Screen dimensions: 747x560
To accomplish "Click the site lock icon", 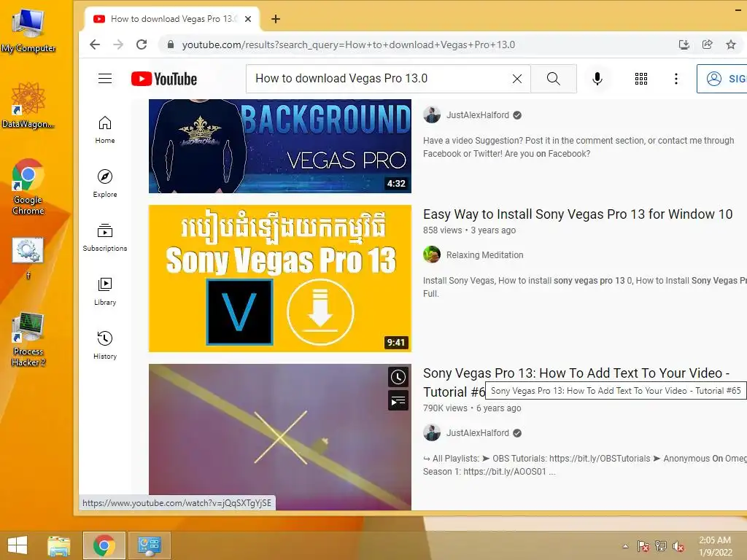I will pyautogui.click(x=170, y=44).
